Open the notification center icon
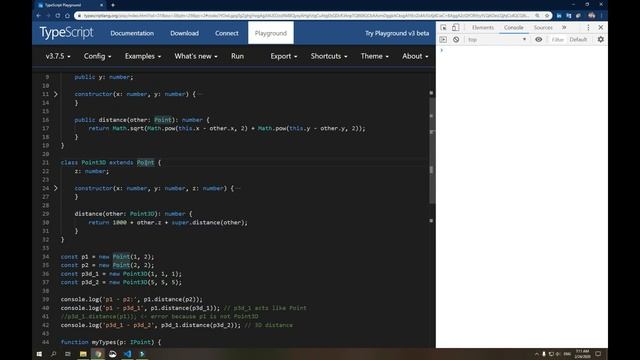The image size is (640, 360). coord(598,354)
